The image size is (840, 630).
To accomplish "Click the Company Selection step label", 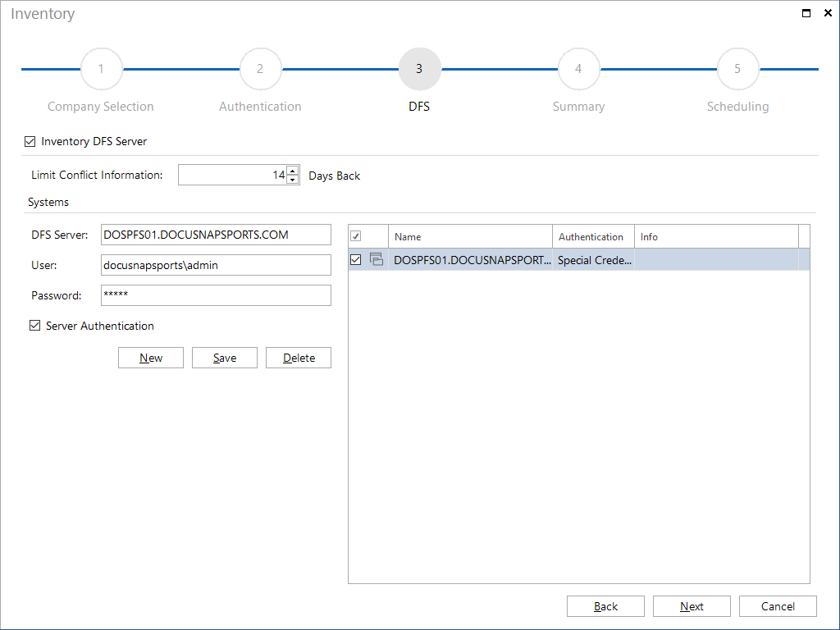I will coord(101,107).
